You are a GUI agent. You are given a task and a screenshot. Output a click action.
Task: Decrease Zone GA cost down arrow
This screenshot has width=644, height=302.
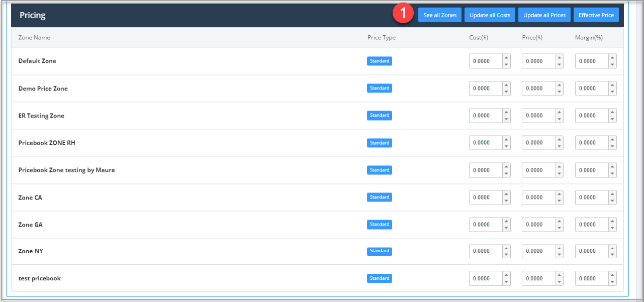click(506, 228)
